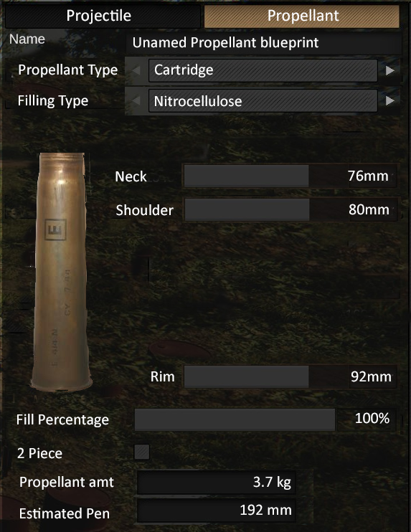Image resolution: width=411 pixels, height=532 pixels.
Task: Click the 80mm Shoulder value
Action: (369, 209)
